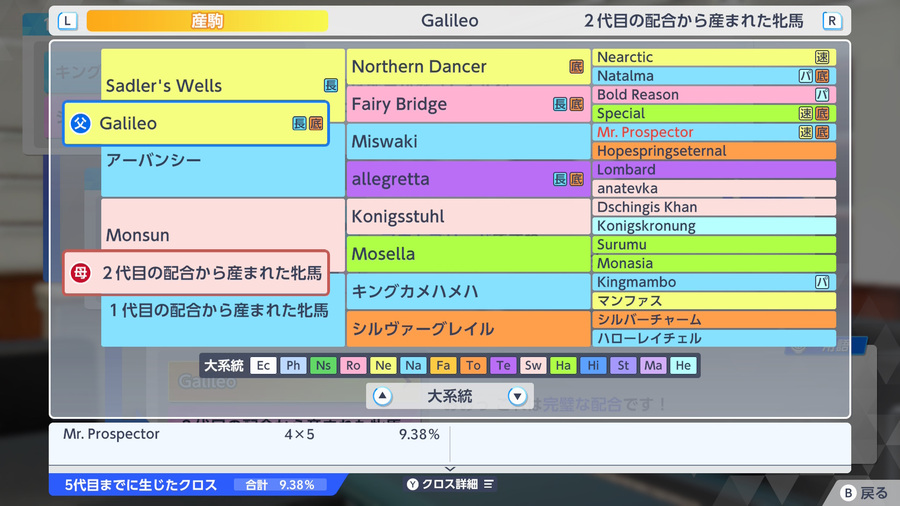900x506 pixels.
Task: Click the Fa lineage color swatch
Action: click(443, 365)
